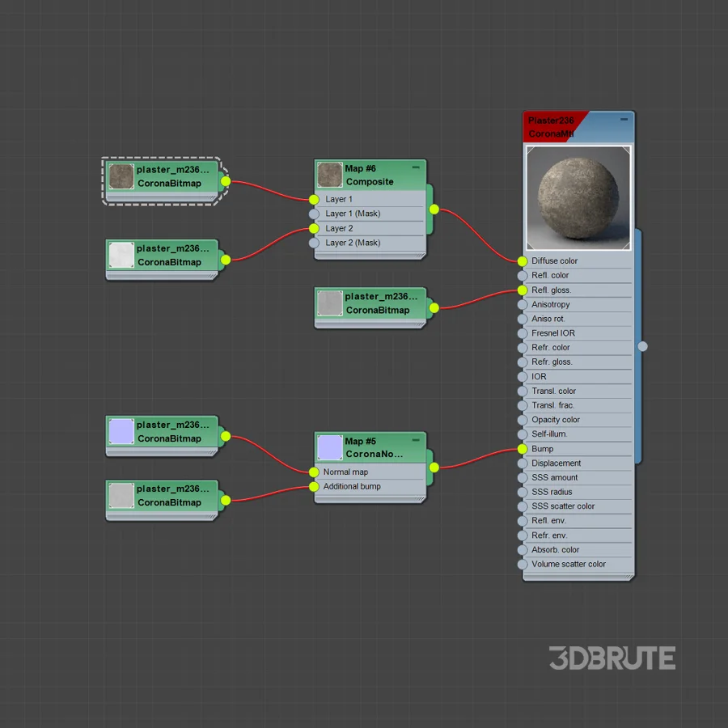Click the Refr. env. input socket
728x728 pixels.
[x=523, y=535]
